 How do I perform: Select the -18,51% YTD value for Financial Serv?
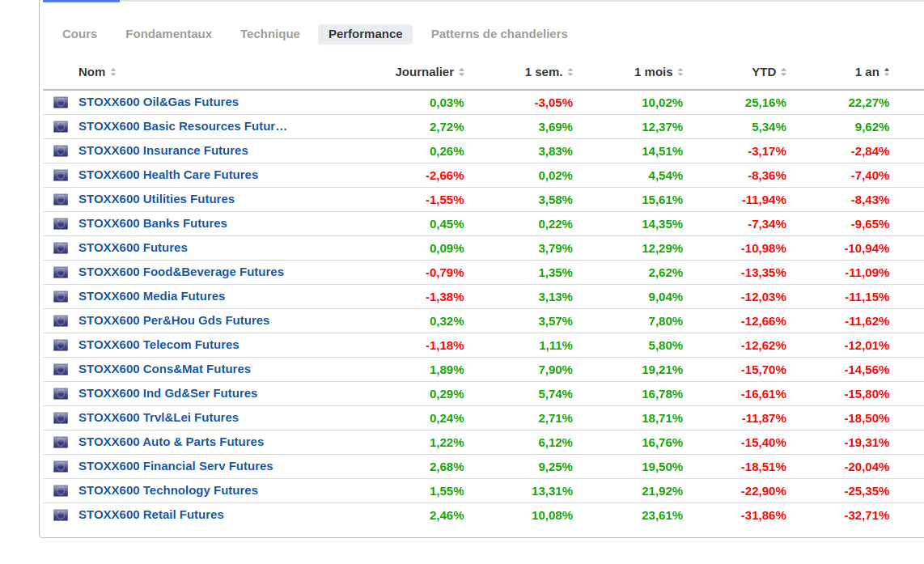tap(763, 467)
